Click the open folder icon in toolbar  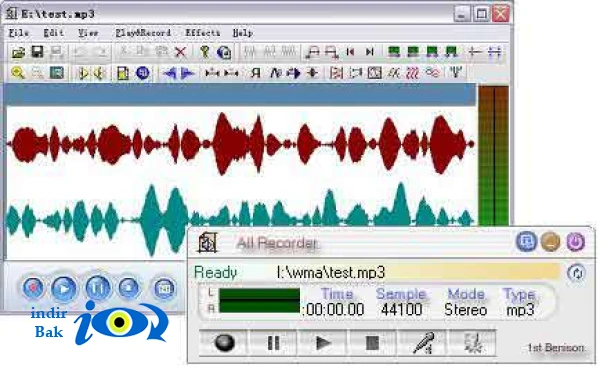coord(18,52)
